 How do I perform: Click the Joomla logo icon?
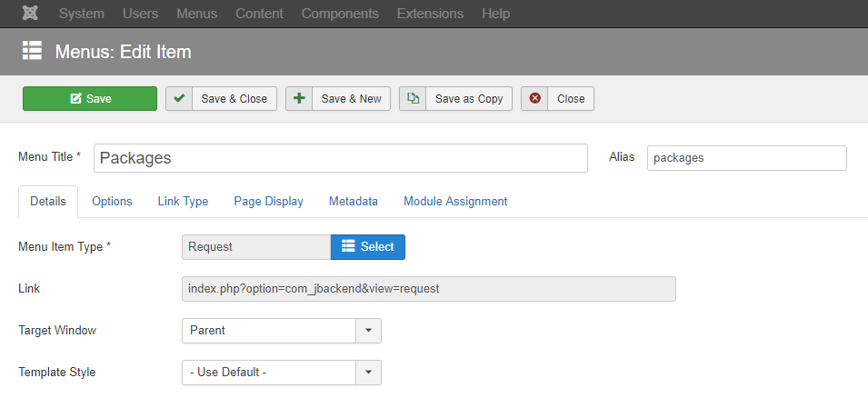click(30, 14)
